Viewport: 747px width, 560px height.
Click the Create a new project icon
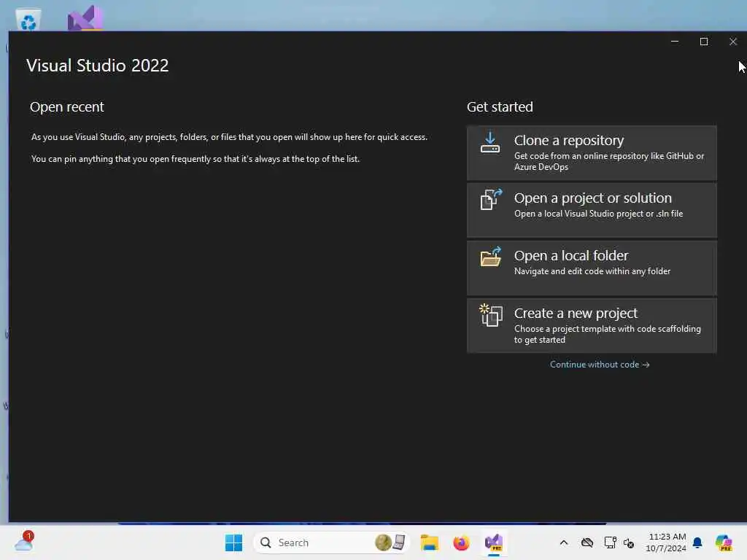491,315
